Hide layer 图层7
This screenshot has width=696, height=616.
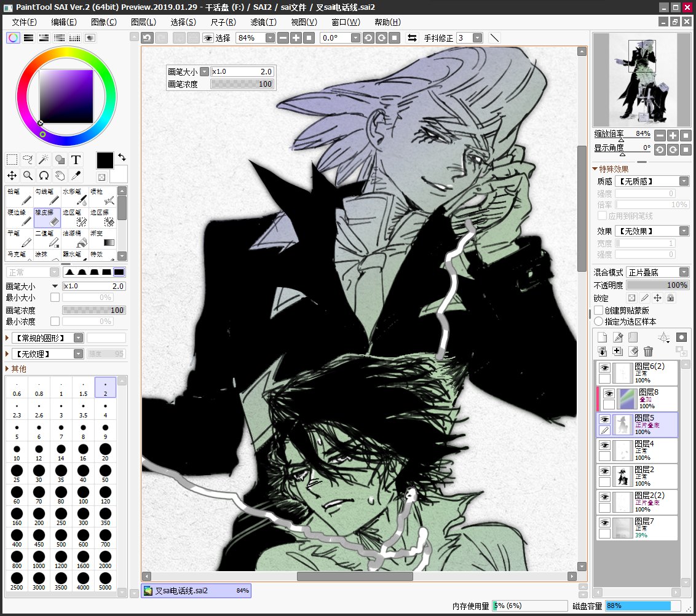(604, 523)
